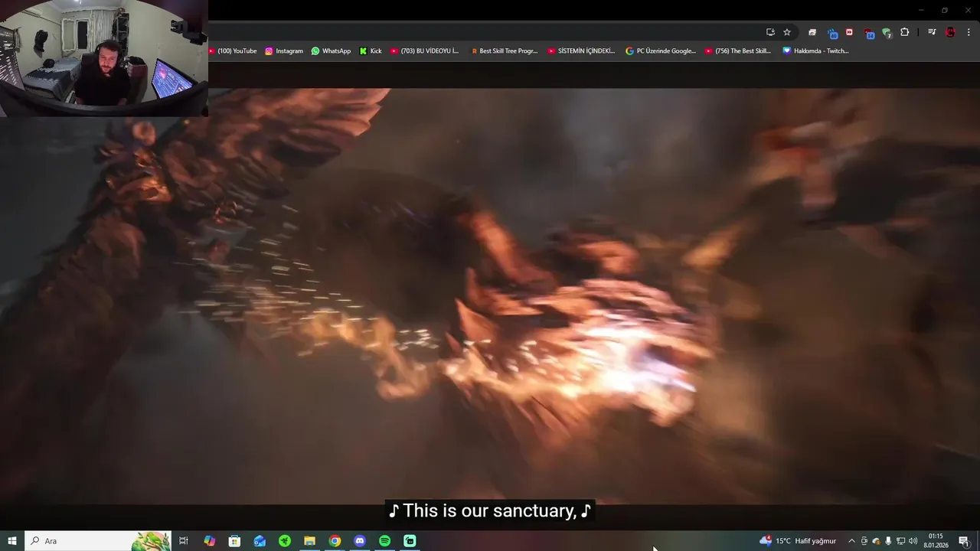Click the "This is our sanctuary" subtitle
This screenshot has height=551, width=980.
pos(490,510)
